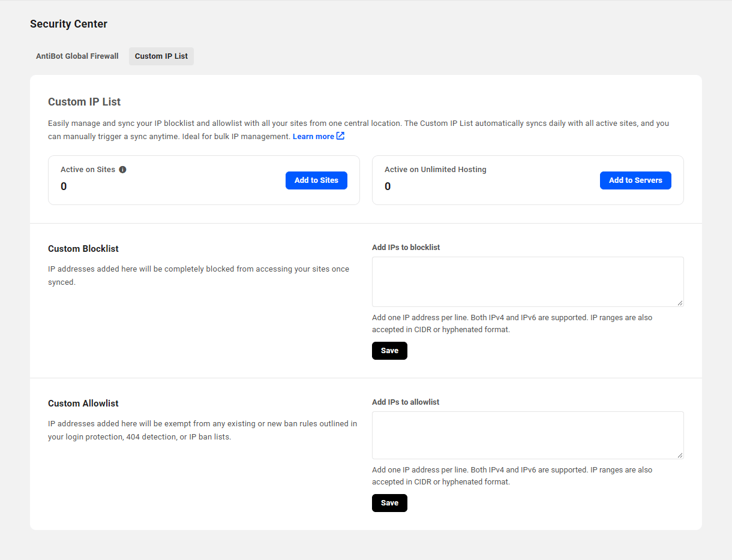This screenshot has width=732, height=560.
Task: Click the Custom IP List card heading
Action: coord(85,102)
